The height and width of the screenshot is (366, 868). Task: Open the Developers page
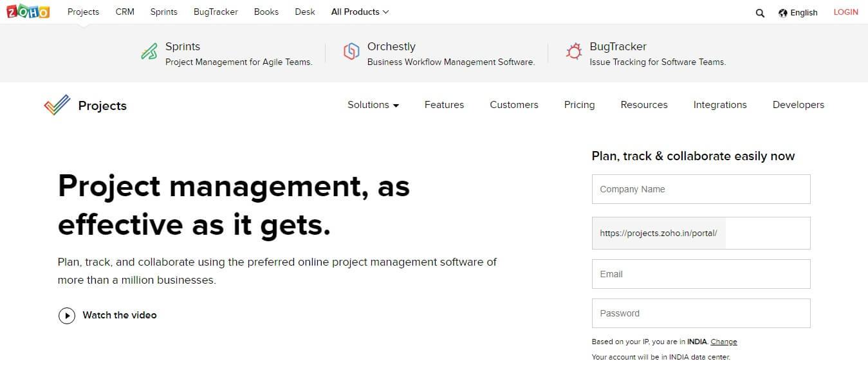799,105
